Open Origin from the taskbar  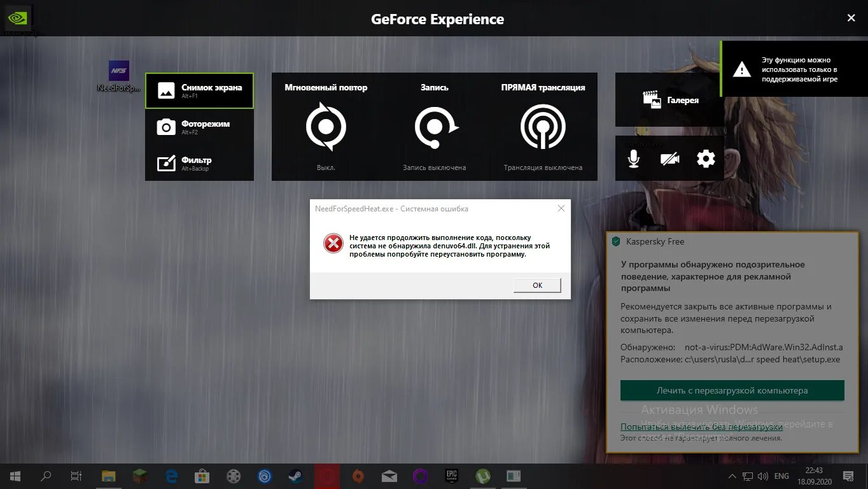[x=358, y=476]
